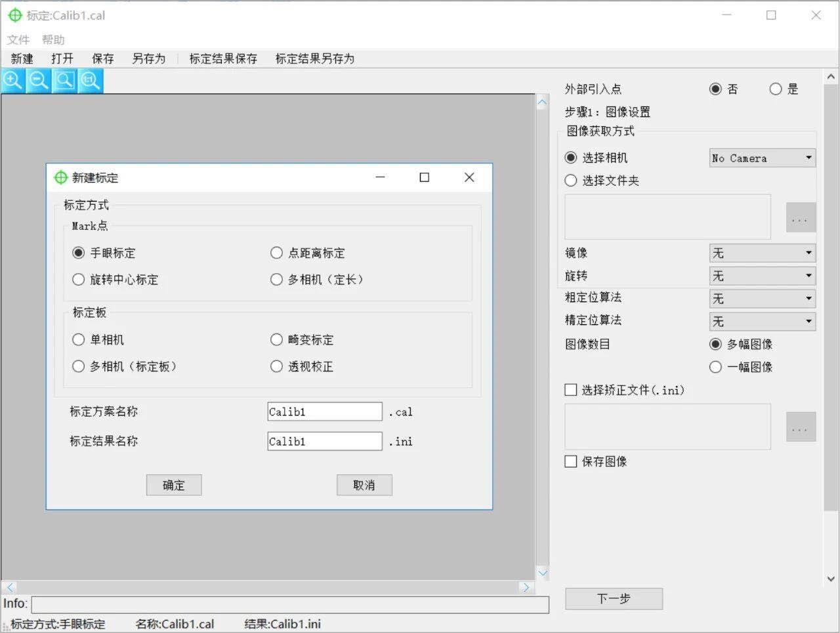Open the No Camera dropdown
The height and width of the screenshot is (633, 840).
[762, 158]
